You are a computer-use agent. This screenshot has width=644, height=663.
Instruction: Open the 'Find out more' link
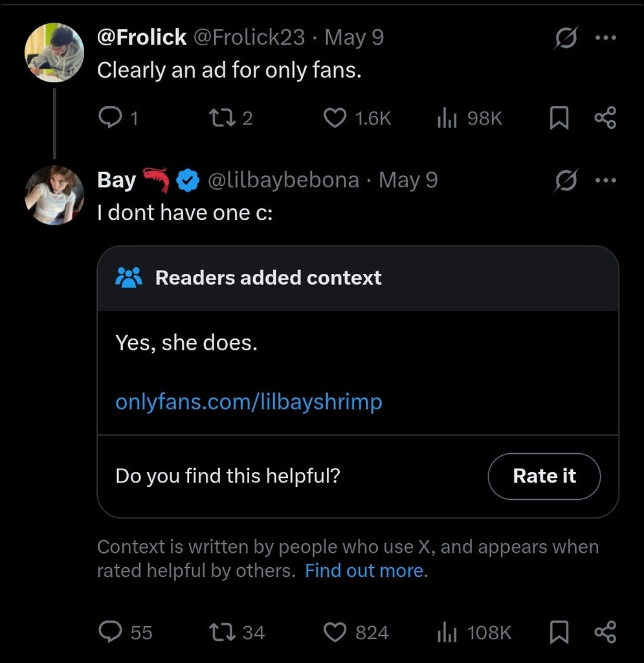365,571
